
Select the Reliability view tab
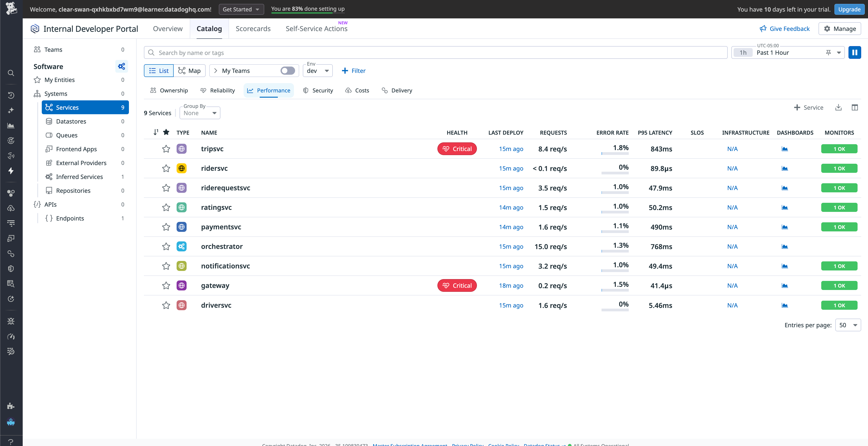(218, 90)
